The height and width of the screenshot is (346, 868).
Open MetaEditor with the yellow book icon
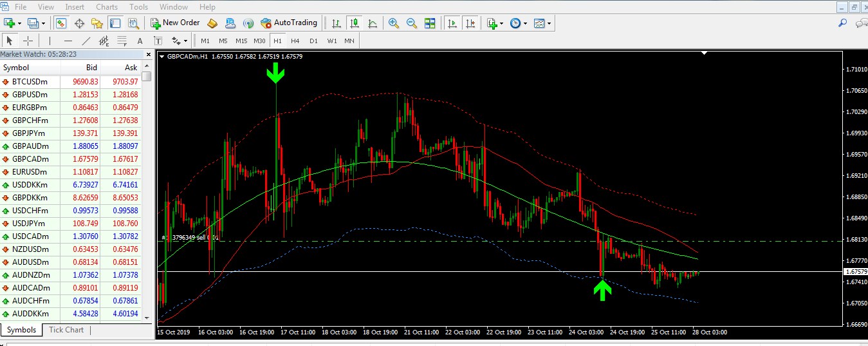212,23
